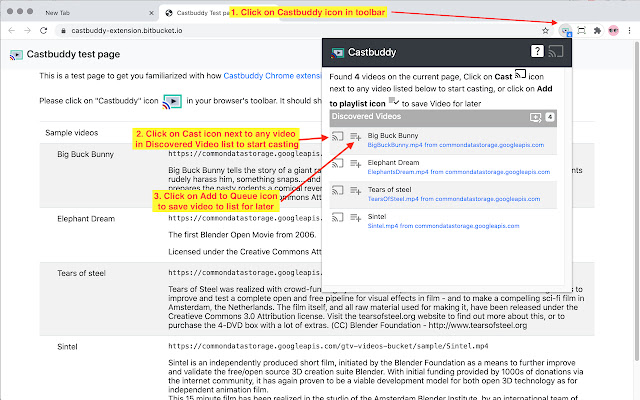
Task: Open Chrome's three-dot menu
Action: click(629, 31)
